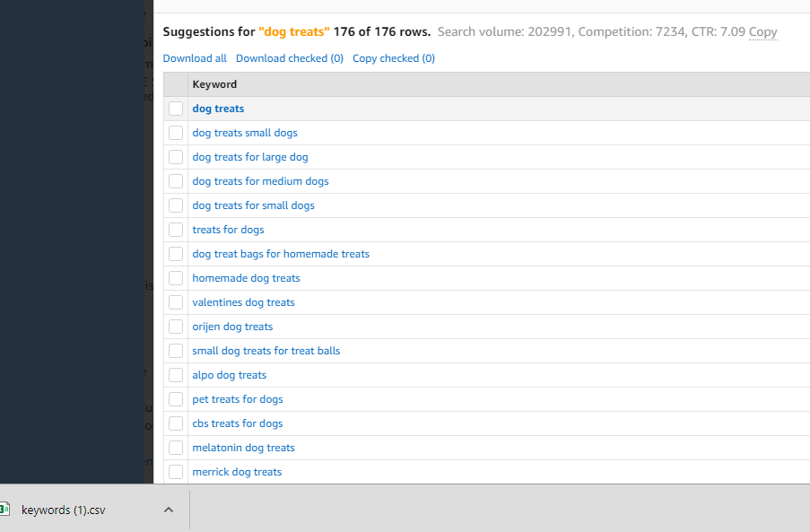Check the 'treats for dogs' row checkbox

click(176, 230)
